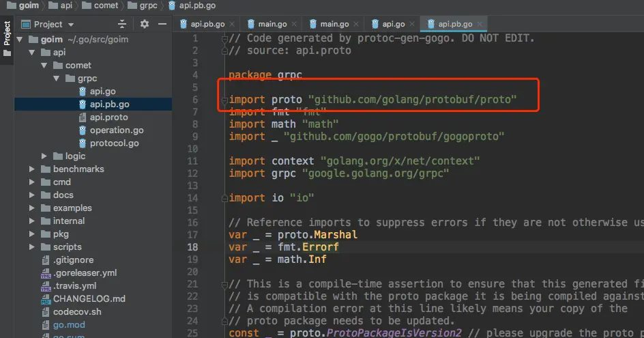Screen dimensions: 644x338
Task: Close the first main.go tab
Action: [294, 25]
